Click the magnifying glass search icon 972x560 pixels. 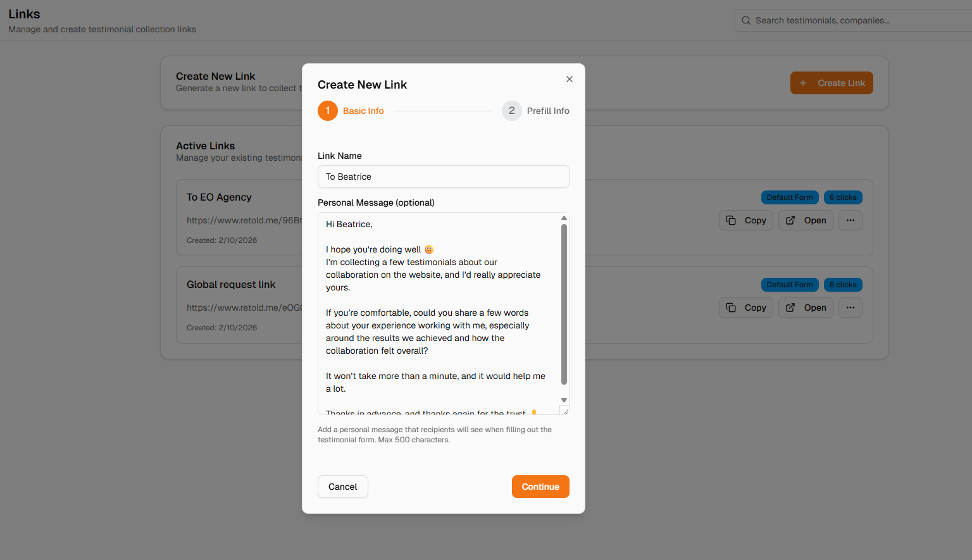[x=746, y=20]
